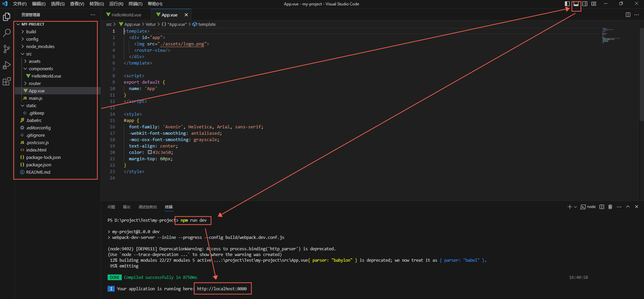This screenshot has width=644, height=299.
Task: Create a new terminal with plus icon
Action: [x=570, y=207]
